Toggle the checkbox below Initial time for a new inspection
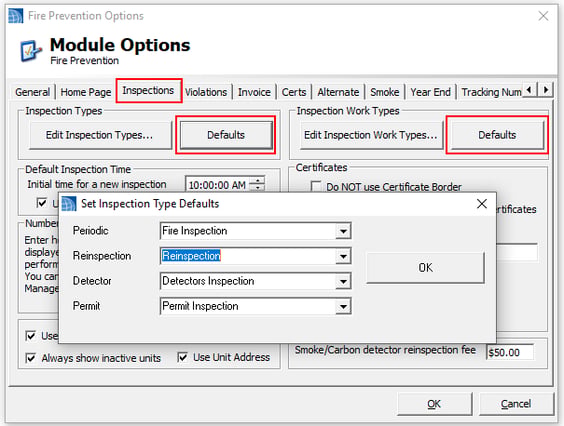 pyautogui.click(x=42, y=203)
